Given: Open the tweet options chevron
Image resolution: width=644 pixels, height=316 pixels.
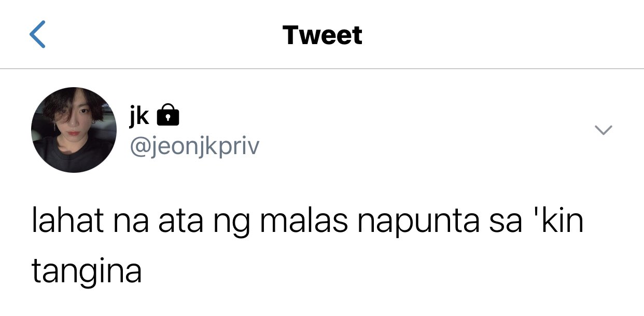Looking at the screenshot, I should tap(603, 130).
